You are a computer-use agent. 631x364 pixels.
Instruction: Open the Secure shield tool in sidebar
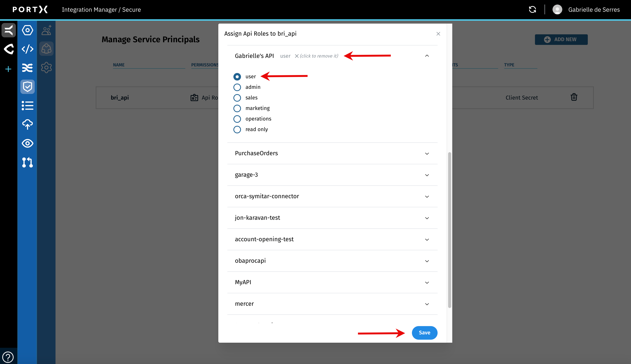(27, 87)
